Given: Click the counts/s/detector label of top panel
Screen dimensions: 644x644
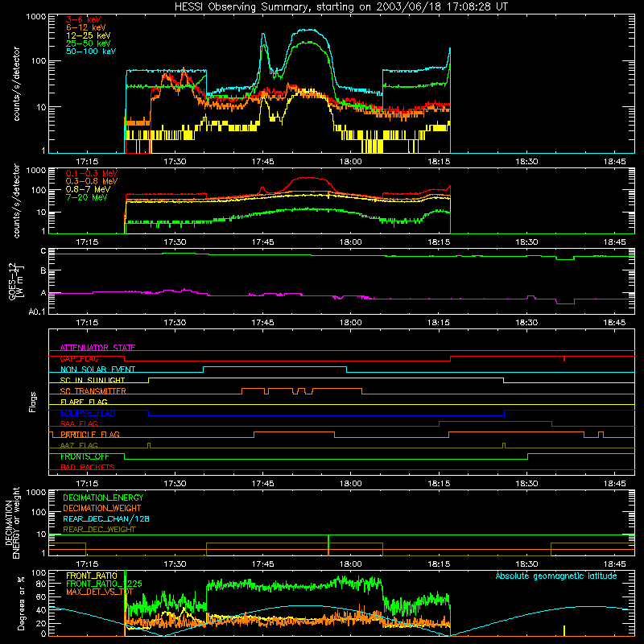Looking at the screenshot, I should tap(16, 84).
